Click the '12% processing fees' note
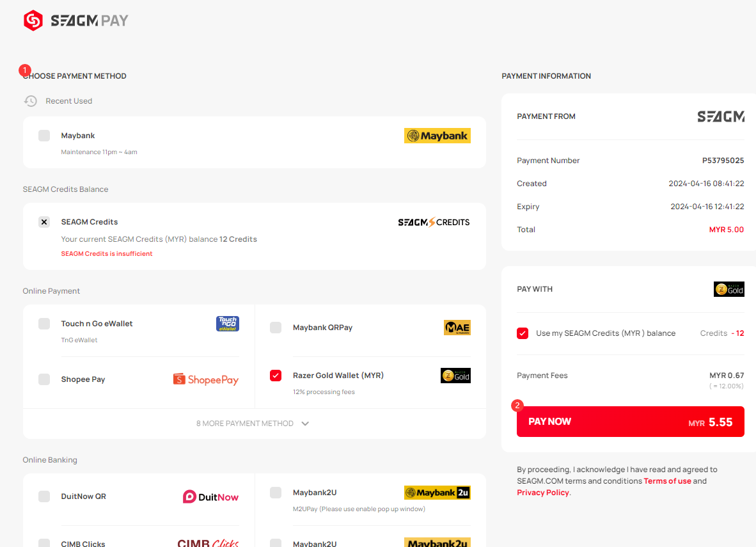Viewport: 756px width, 547px height. [x=324, y=392]
